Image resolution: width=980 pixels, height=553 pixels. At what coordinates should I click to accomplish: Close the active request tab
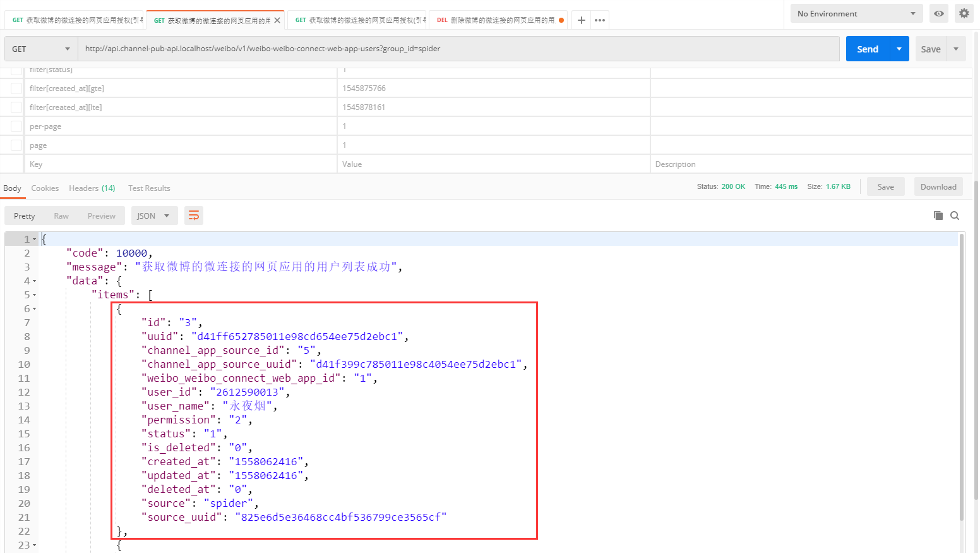pyautogui.click(x=277, y=20)
